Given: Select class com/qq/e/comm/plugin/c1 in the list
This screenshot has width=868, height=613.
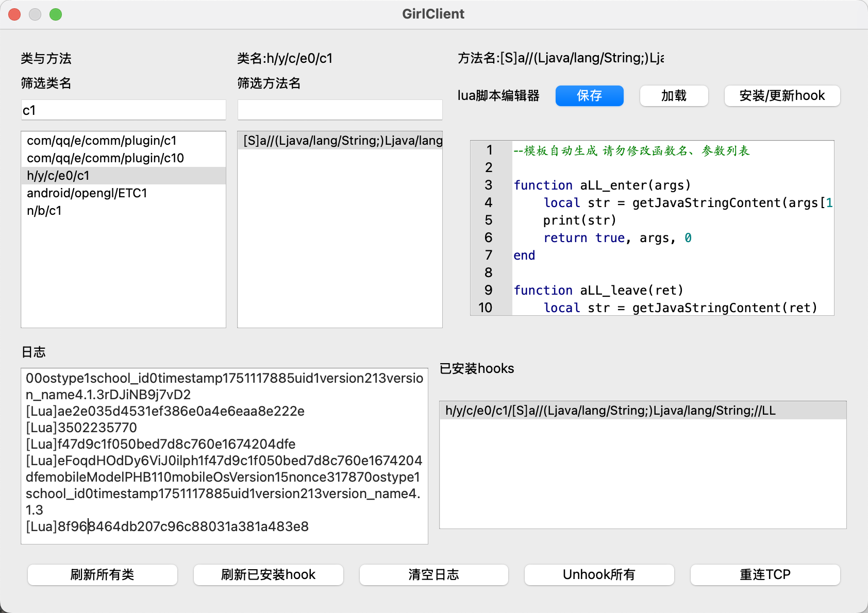Looking at the screenshot, I should point(102,140).
